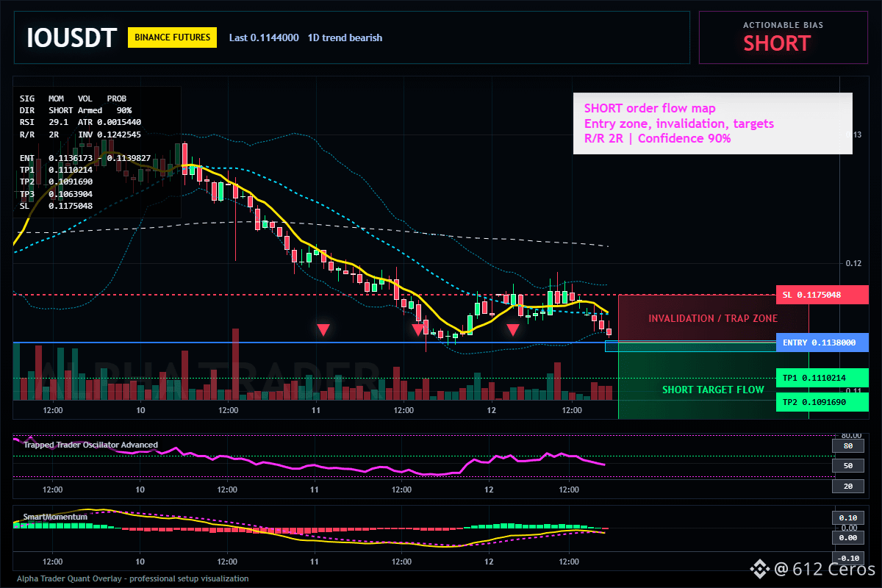The width and height of the screenshot is (882, 588).
Task: Click the IOUSDT symbol title
Action: tap(71, 38)
